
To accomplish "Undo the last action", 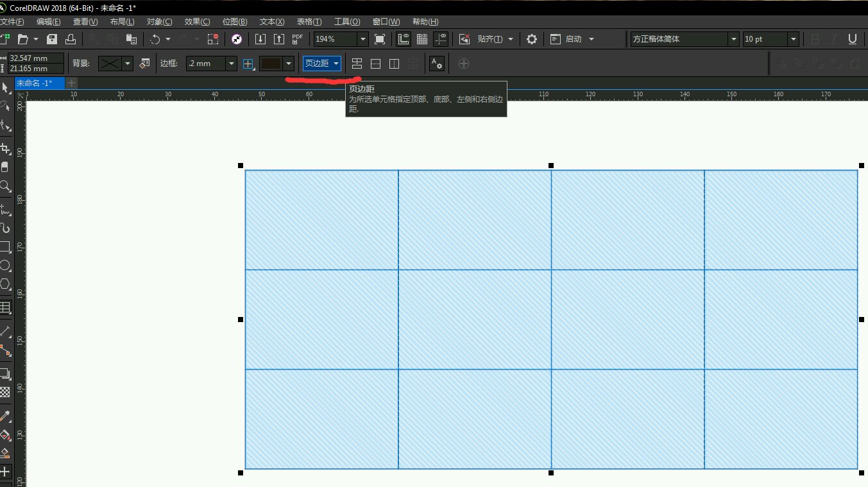I will (x=155, y=39).
